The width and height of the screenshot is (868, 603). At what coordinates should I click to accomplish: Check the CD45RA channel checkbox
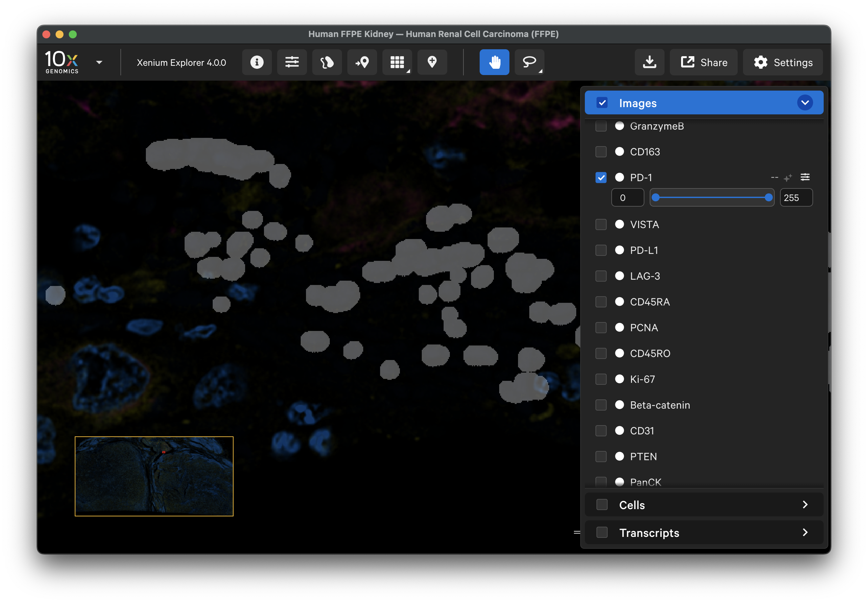click(x=601, y=301)
